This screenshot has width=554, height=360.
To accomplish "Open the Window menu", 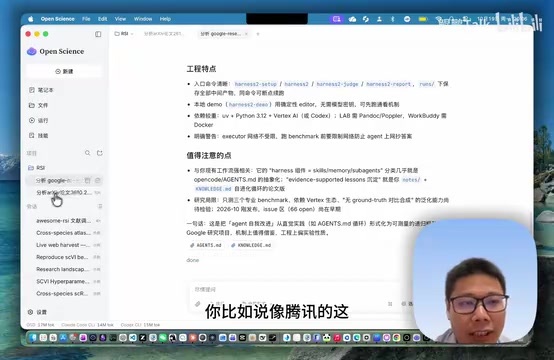I will [143, 19].
